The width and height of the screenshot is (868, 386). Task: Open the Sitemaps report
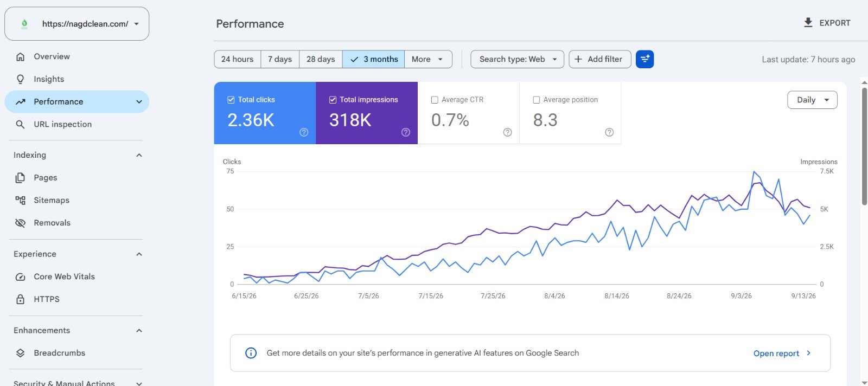coord(76,200)
